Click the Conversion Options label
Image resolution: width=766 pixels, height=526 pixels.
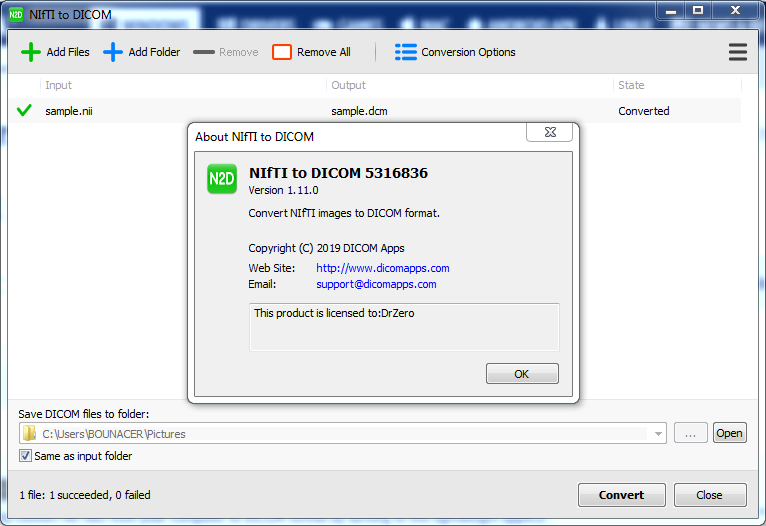[468, 52]
